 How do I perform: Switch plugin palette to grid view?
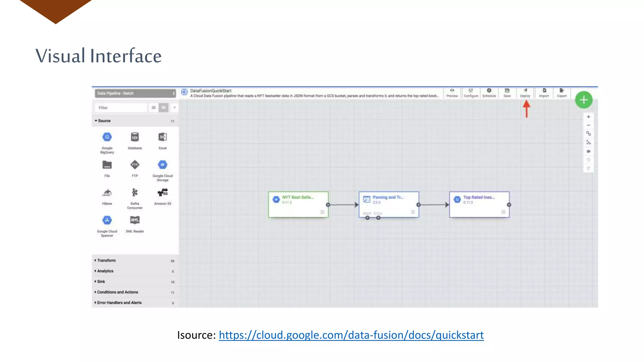[x=164, y=107]
